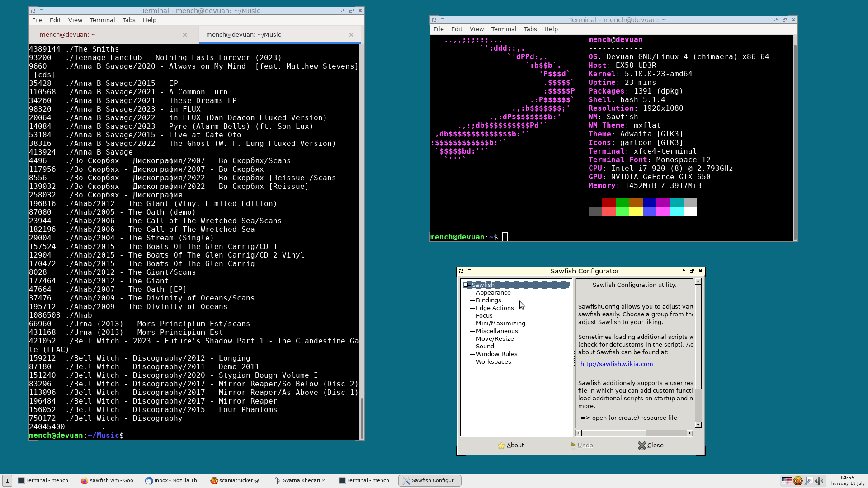Open the Help menu in the neofetch terminal
This screenshot has height=488, width=868.
point(551,29)
